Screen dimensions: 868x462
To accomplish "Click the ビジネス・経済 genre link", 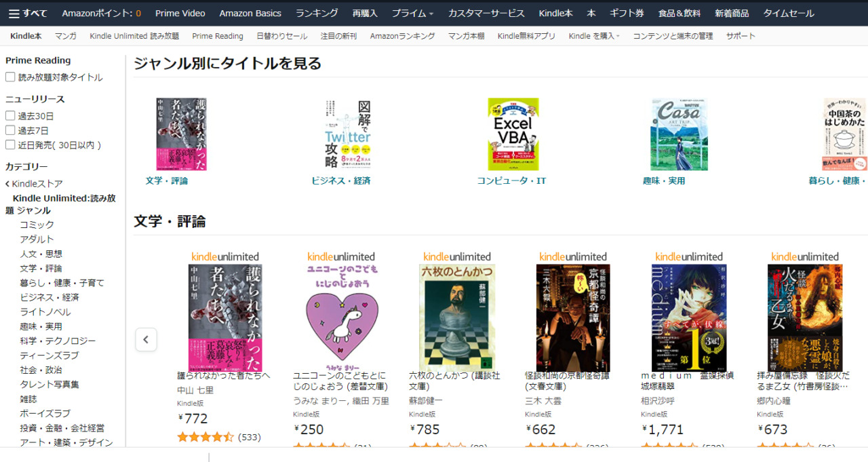I will (x=341, y=180).
